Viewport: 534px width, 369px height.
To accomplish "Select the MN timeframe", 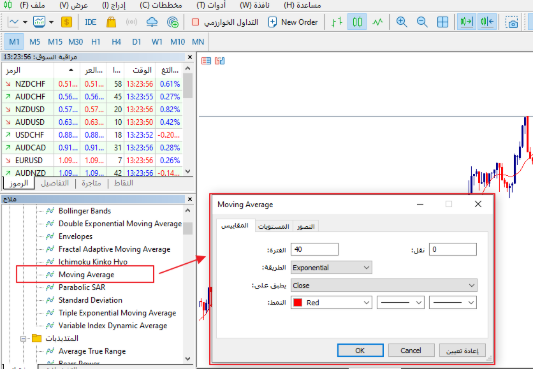I will click(198, 42).
